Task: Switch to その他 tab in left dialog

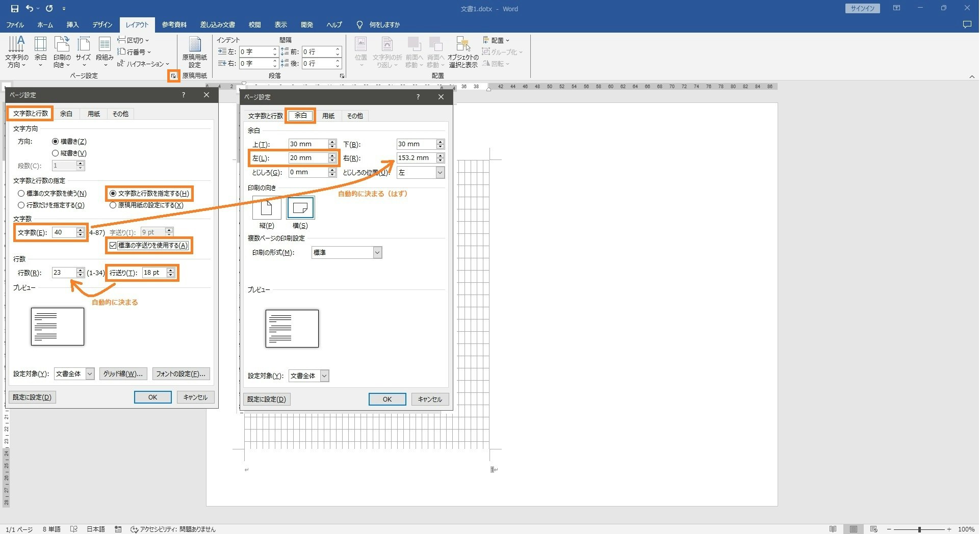Action: 120,114
